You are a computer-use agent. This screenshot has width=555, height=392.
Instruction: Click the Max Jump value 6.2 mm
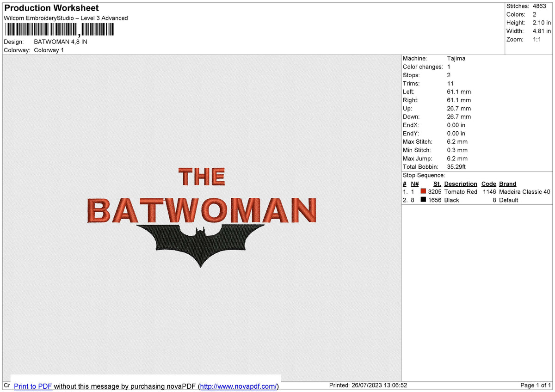(457, 158)
